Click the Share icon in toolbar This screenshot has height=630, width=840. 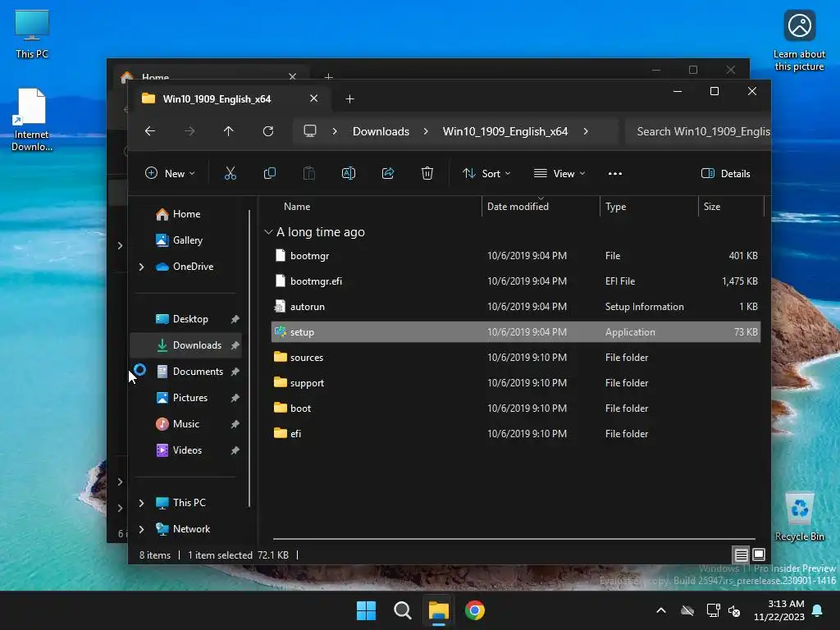click(x=388, y=174)
